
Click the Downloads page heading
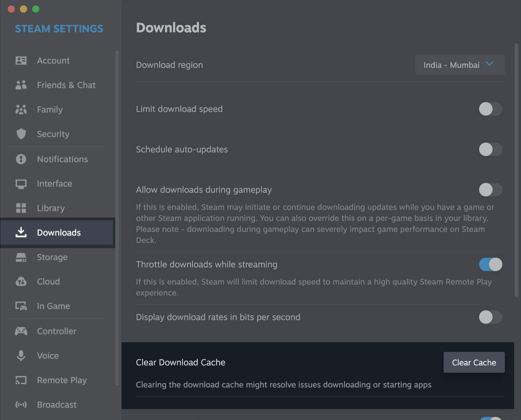point(171,28)
